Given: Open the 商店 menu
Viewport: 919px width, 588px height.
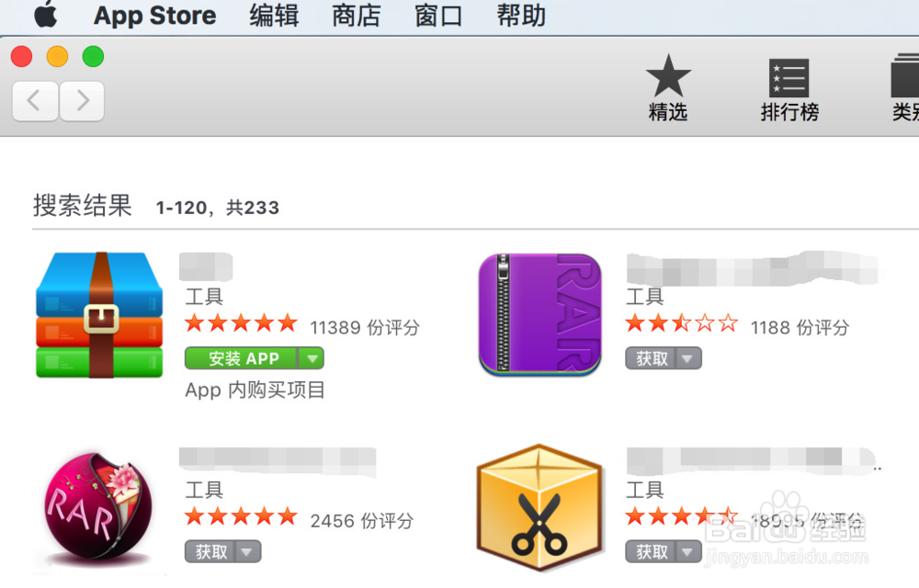Looking at the screenshot, I should coord(356,16).
